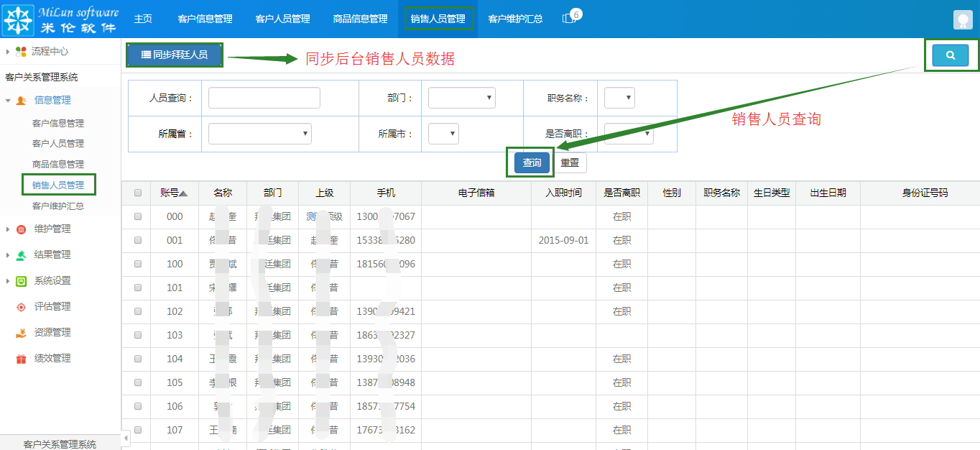Click the 绩效管理 gift icon
The image size is (980, 450).
[20, 358]
